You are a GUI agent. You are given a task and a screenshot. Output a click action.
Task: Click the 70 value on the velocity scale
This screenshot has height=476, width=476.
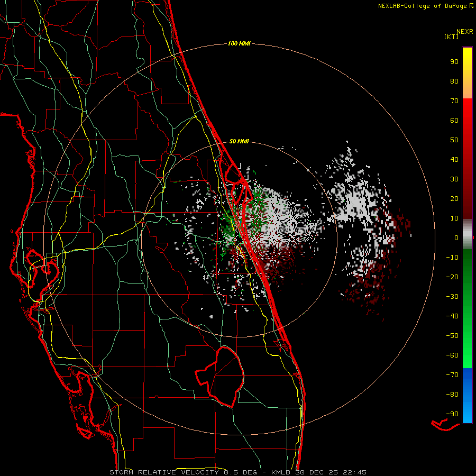pos(454,101)
